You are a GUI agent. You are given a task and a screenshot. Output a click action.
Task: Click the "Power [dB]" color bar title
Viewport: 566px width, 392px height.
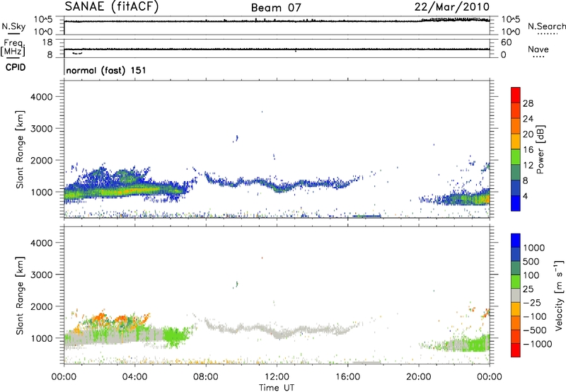tap(540, 149)
